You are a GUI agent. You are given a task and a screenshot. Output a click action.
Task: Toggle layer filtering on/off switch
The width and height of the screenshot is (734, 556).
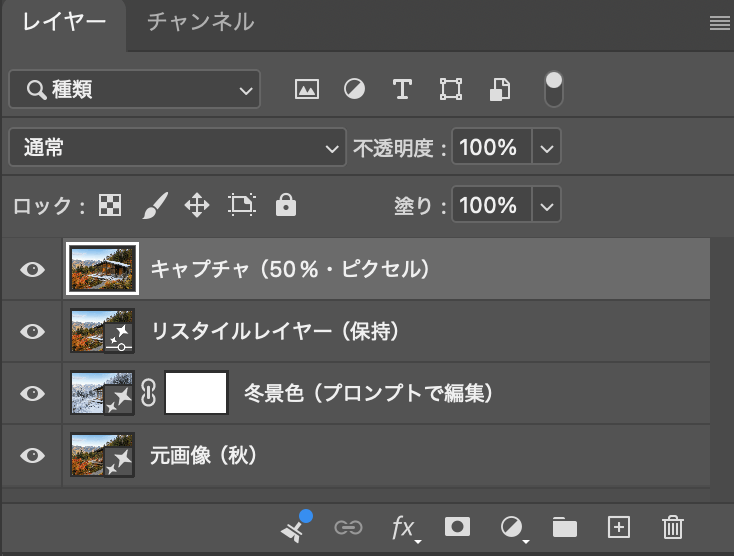[554, 89]
